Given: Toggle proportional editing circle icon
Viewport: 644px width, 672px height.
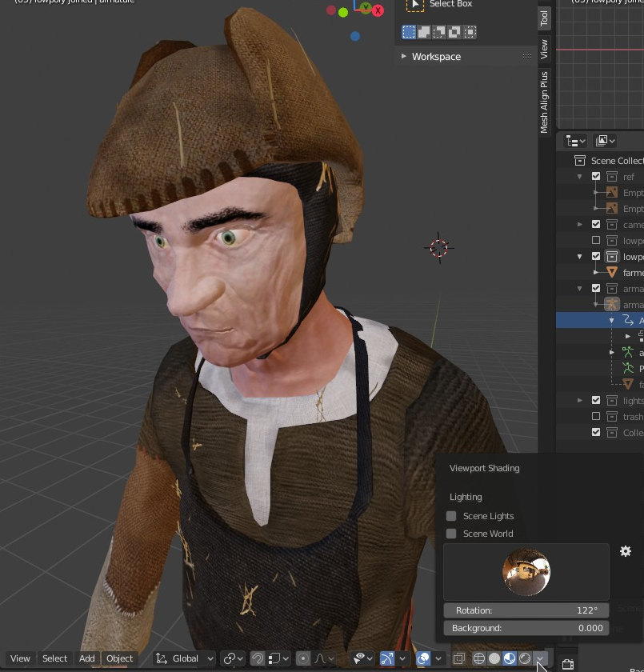Looking at the screenshot, I should (303, 658).
